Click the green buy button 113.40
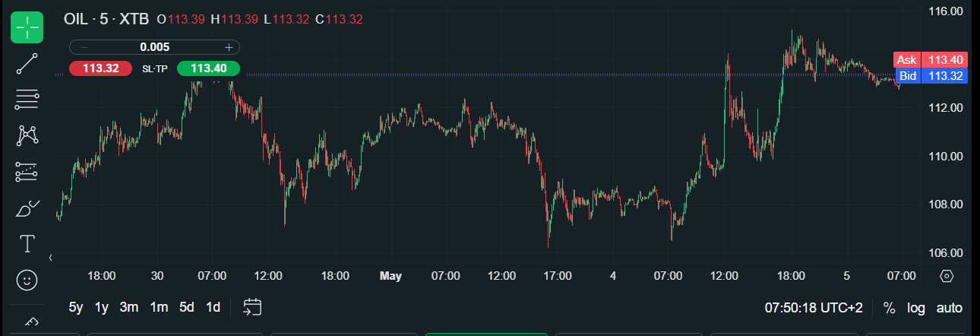The image size is (980, 336). click(209, 68)
